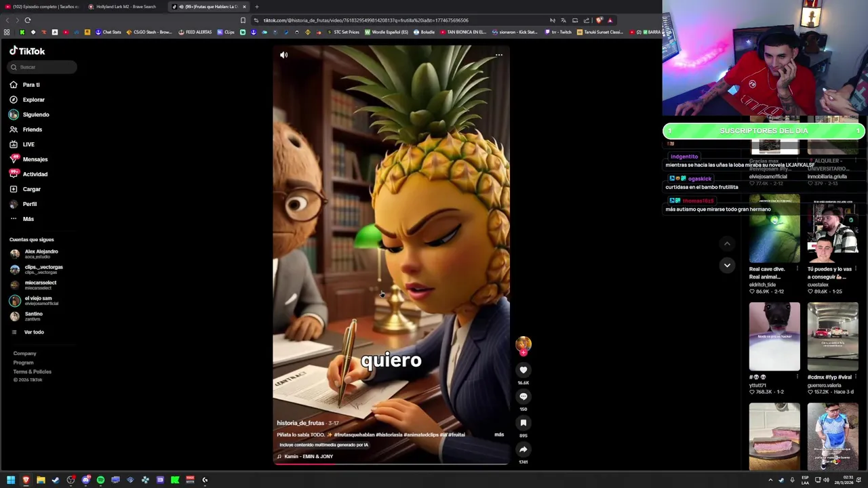Screen dimensions: 868x488
Task: Open STC Set Prices bookmark
Action: coord(344,32)
